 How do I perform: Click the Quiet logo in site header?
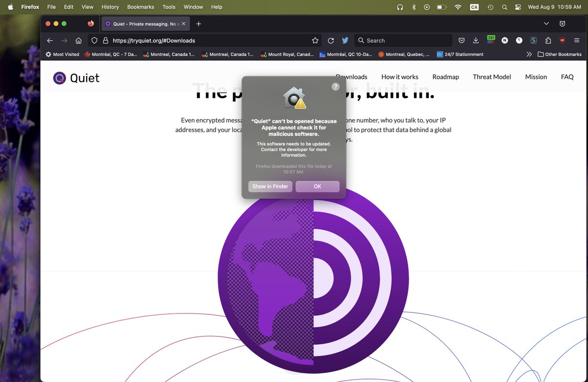(x=76, y=78)
